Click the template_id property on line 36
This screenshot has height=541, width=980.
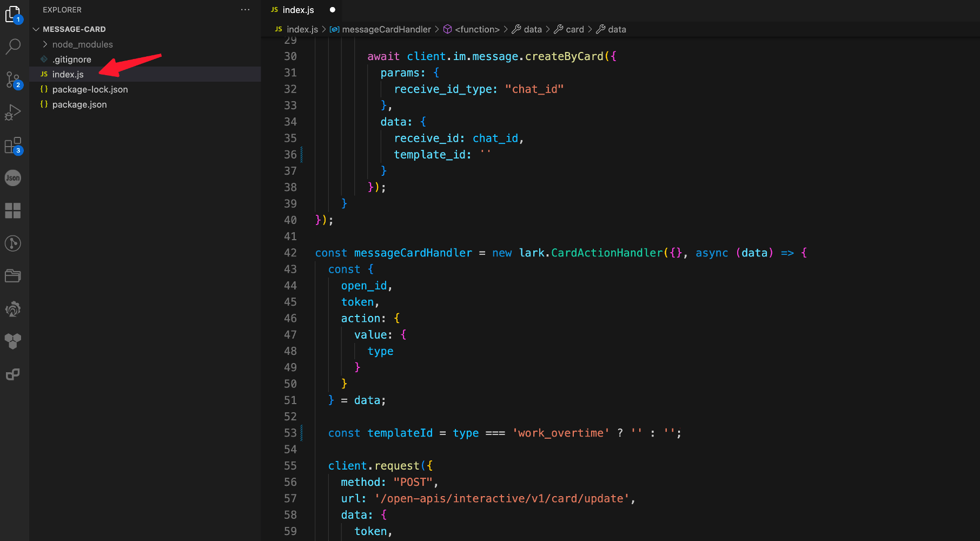[x=429, y=155]
